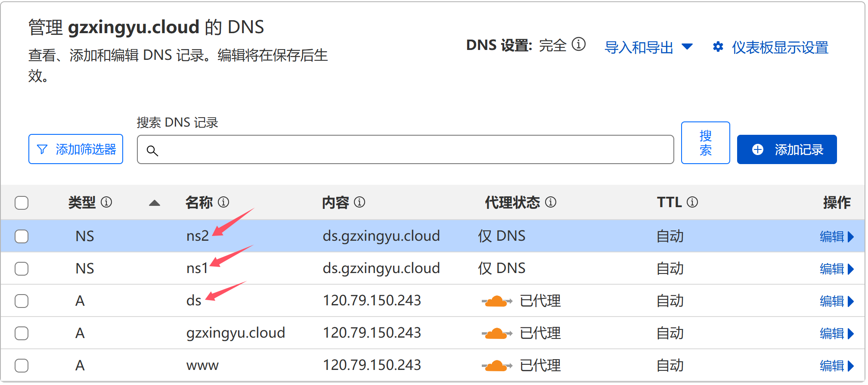Click the 名称 column header
This screenshot has height=385, width=868.
tap(199, 202)
